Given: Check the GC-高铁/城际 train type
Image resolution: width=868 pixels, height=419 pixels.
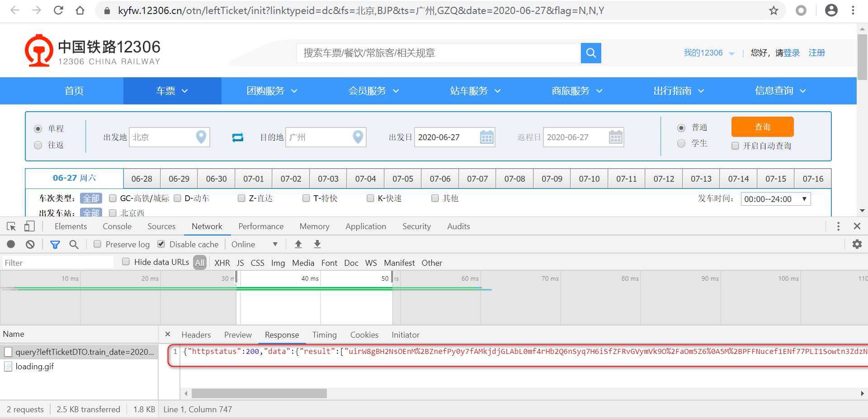Looking at the screenshot, I should pyautogui.click(x=113, y=198).
